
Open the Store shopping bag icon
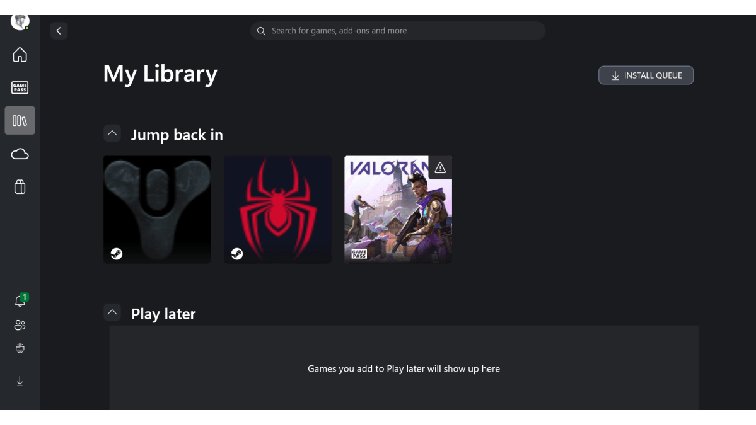click(20, 187)
